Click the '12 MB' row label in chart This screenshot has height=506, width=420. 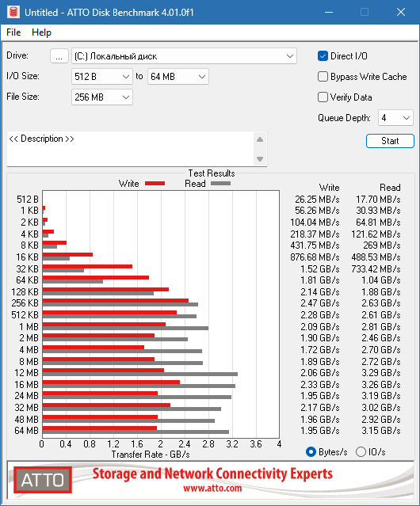click(26, 373)
